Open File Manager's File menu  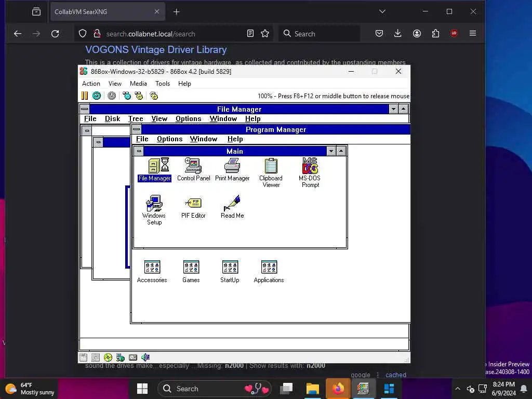click(90, 119)
